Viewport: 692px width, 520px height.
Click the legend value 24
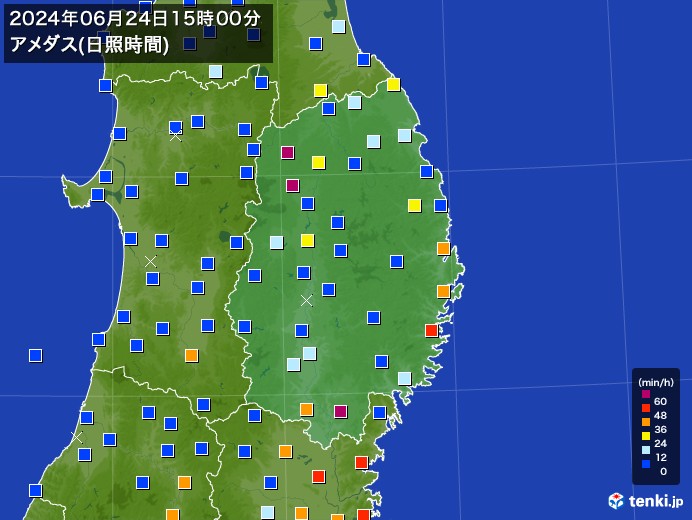tap(660, 443)
